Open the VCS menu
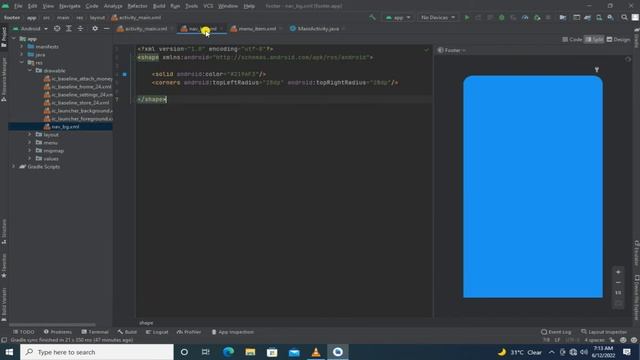The image size is (640, 360). [208, 6]
